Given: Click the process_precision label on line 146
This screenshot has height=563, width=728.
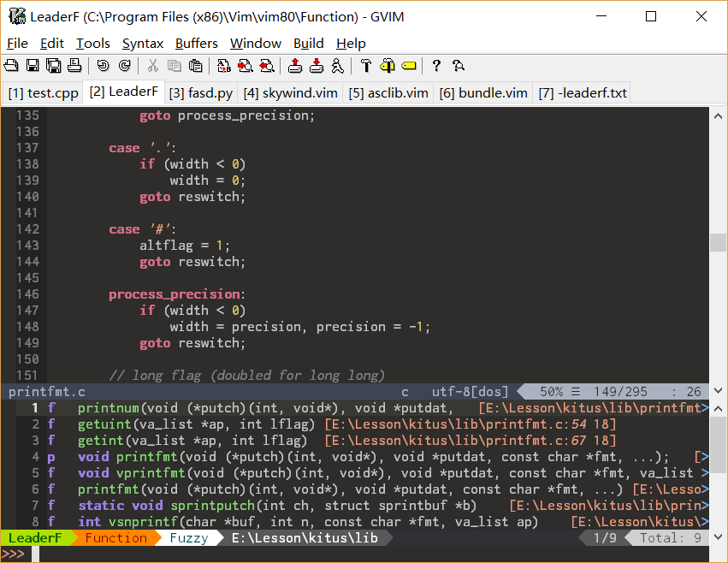Looking at the screenshot, I should (175, 294).
